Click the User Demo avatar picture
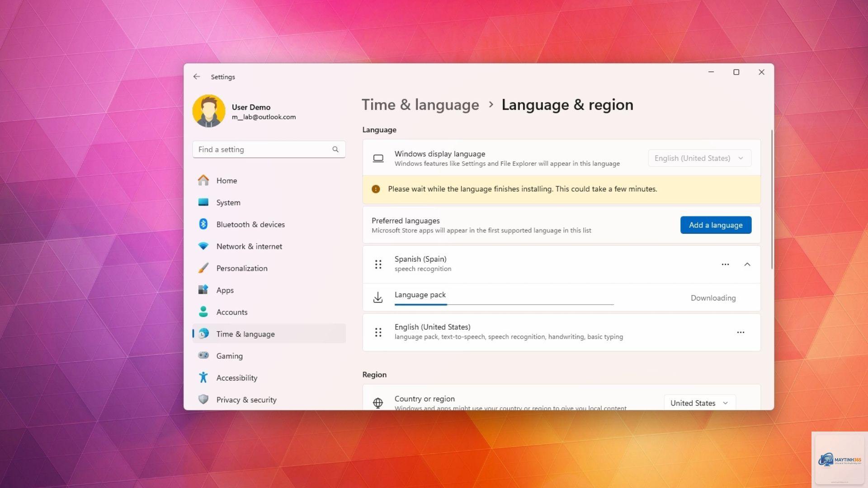868x488 pixels. (209, 111)
